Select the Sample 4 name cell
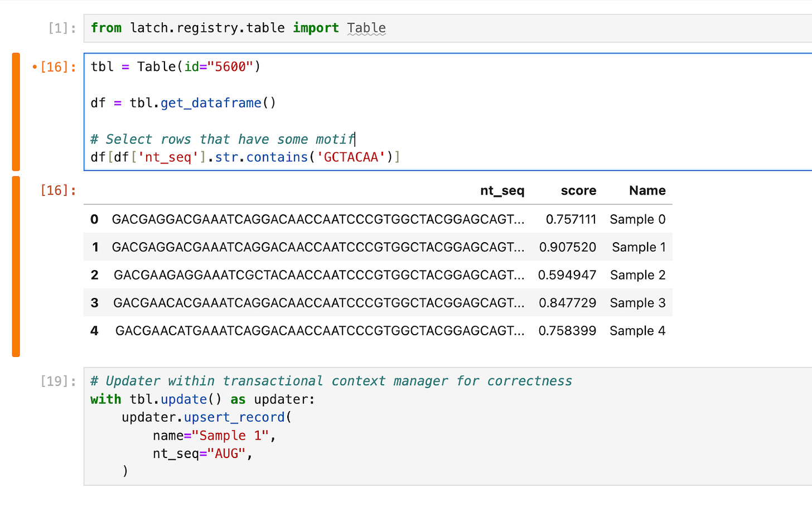Screen dimensions: 812x530 [637, 331]
